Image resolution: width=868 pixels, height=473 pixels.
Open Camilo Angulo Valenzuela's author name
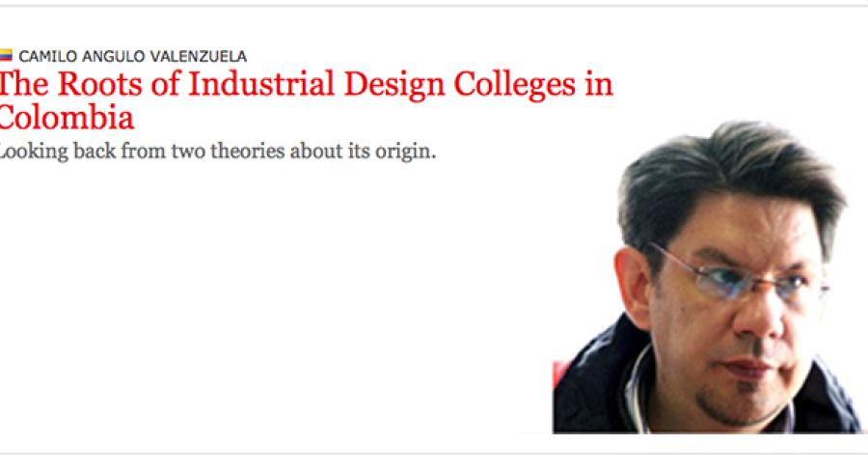[x=124, y=56]
